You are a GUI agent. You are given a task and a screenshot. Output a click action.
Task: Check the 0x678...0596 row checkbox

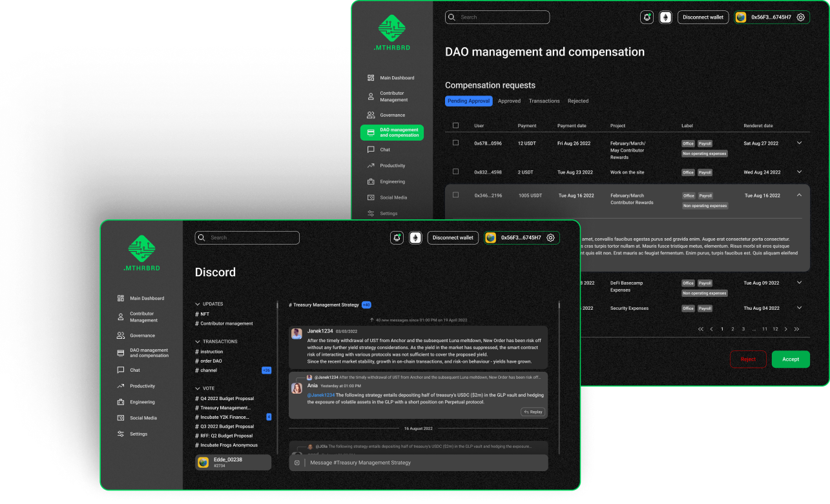pos(455,143)
